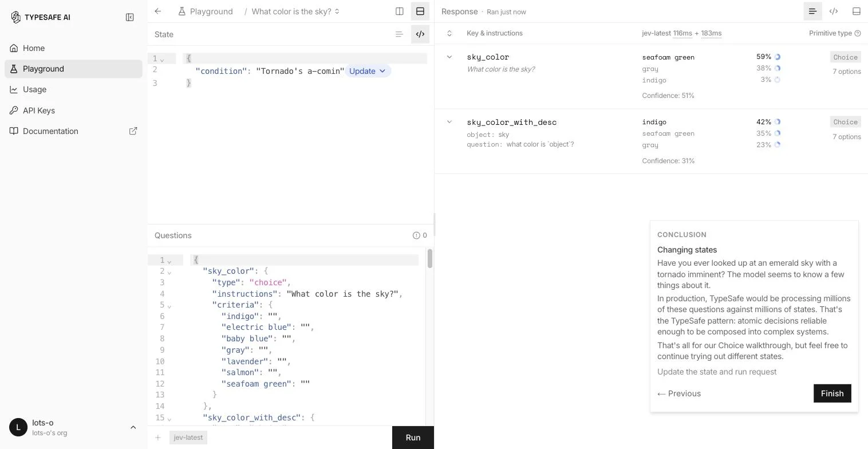The height and width of the screenshot is (449, 868).
Task: Open the 'What color is the sky?' selector
Action: tap(295, 11)
